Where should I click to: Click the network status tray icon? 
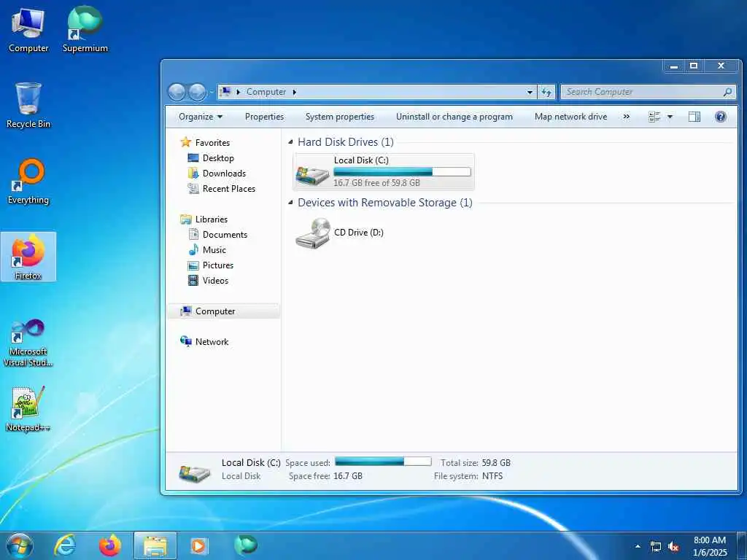click(x=656, y=547)
